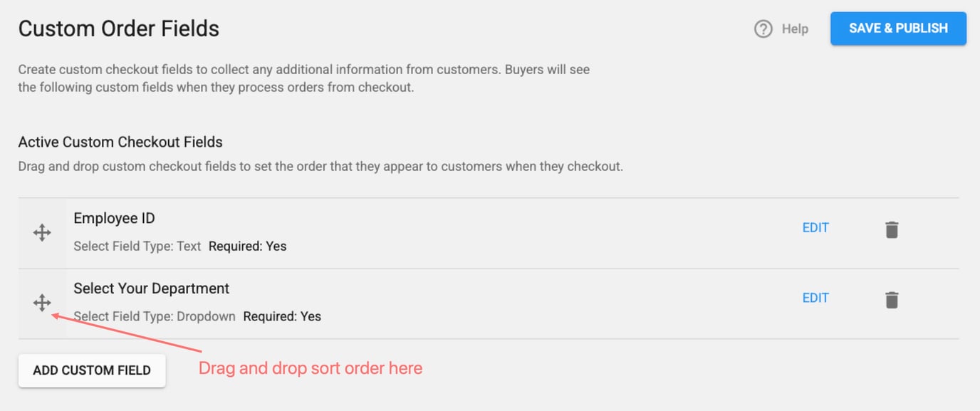
Task: Click the Custom Order Fields page title
Action: (118, 28)
